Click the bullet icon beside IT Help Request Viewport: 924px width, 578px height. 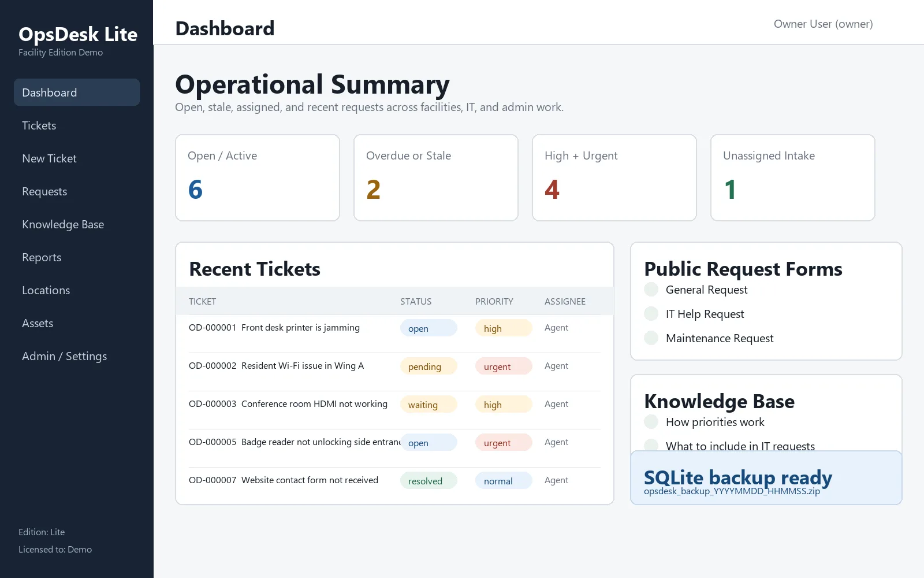pos(651,314)
